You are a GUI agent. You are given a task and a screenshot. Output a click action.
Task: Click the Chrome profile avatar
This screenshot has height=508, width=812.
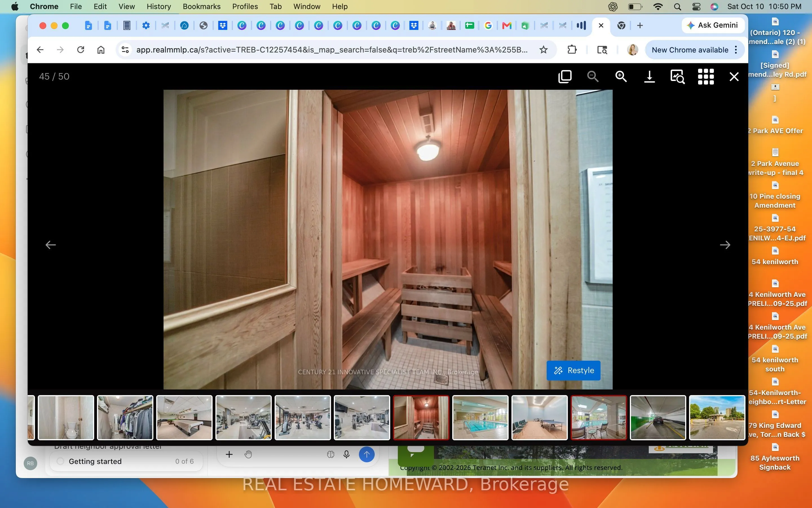(x=632, y=50)
